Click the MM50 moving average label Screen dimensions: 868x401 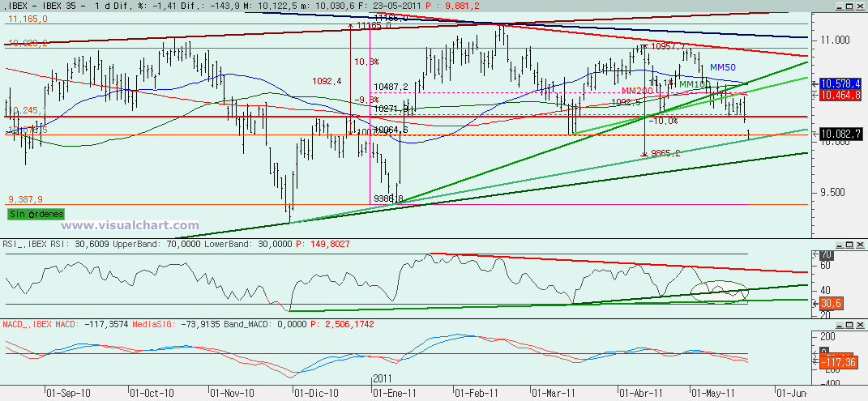[x=723, y=67]
